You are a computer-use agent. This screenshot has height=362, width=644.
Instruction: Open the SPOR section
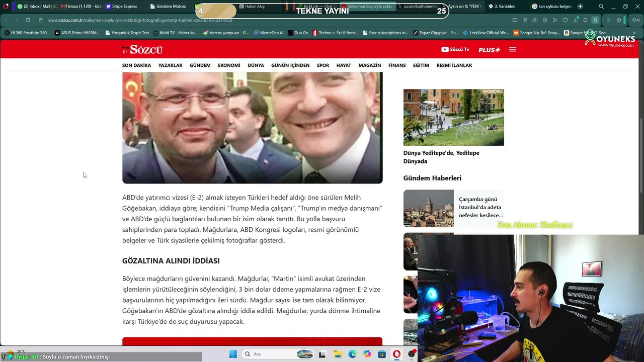click(323, 65)
